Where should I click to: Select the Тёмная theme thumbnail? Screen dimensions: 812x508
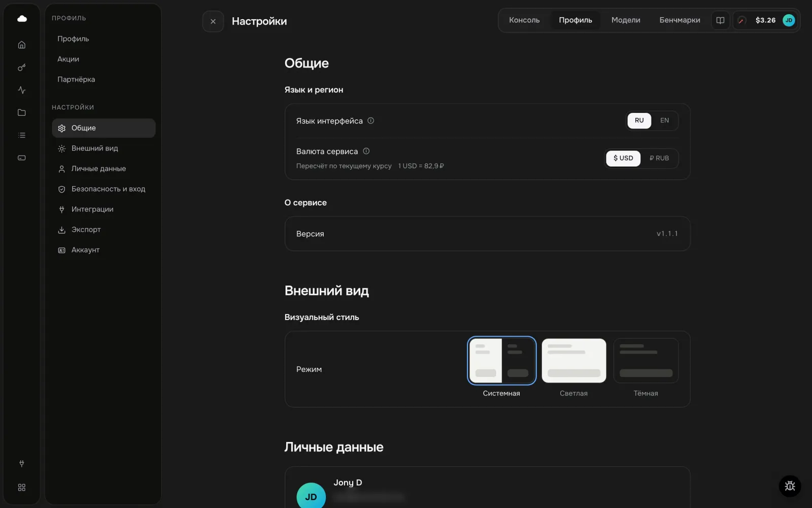(646, 361)
